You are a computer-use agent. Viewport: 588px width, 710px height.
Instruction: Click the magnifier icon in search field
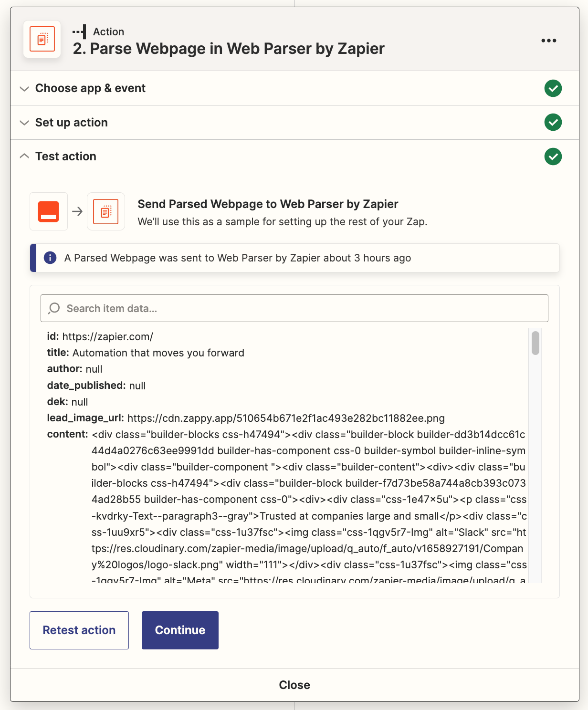54,308
